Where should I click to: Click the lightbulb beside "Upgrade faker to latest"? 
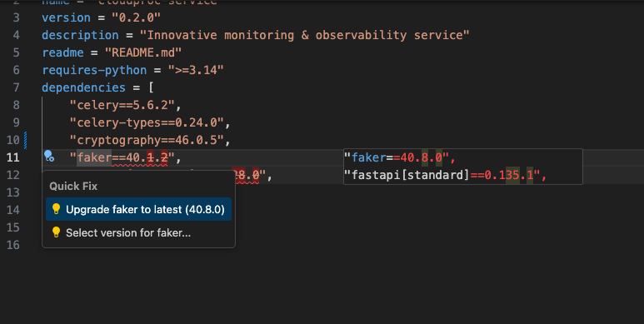click(x=57, y=209)
